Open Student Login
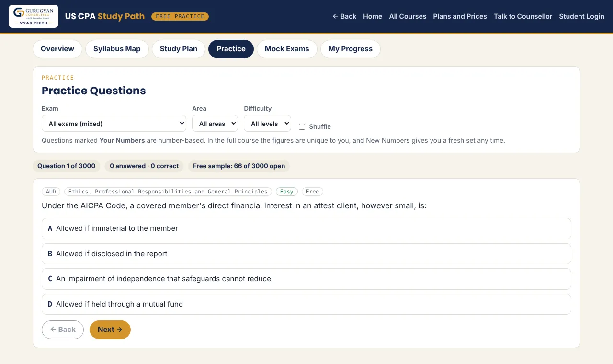The image size is (613, 364). pyautogui.click(x=581, y=16)
